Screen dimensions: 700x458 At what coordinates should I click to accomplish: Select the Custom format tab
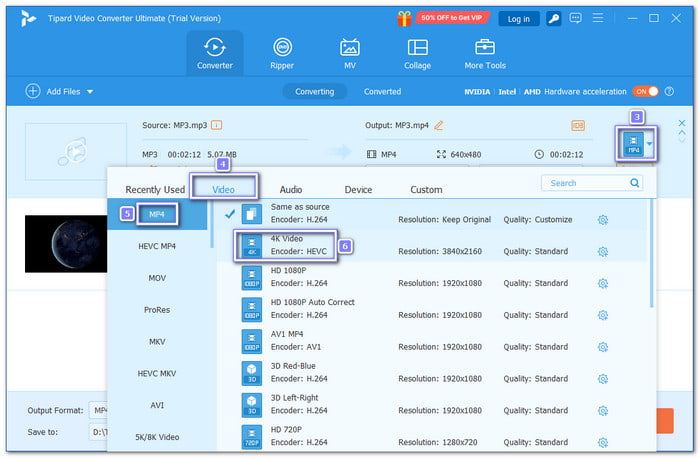tap(426, 190)
